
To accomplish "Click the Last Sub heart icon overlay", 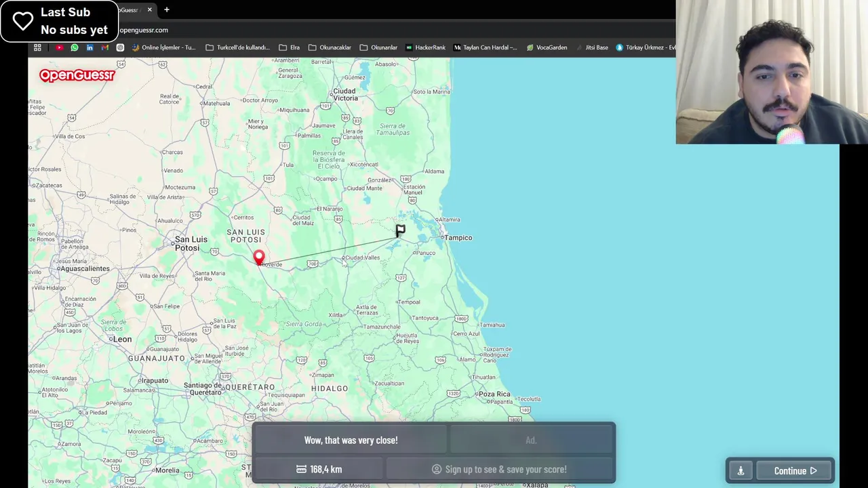I will pos(23,21).
